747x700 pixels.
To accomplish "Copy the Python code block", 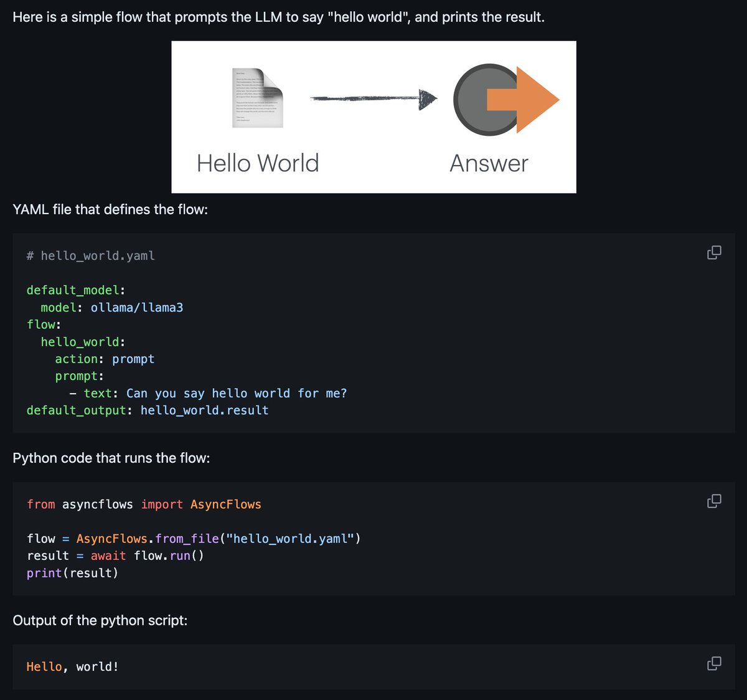I will tap(714, 501).
